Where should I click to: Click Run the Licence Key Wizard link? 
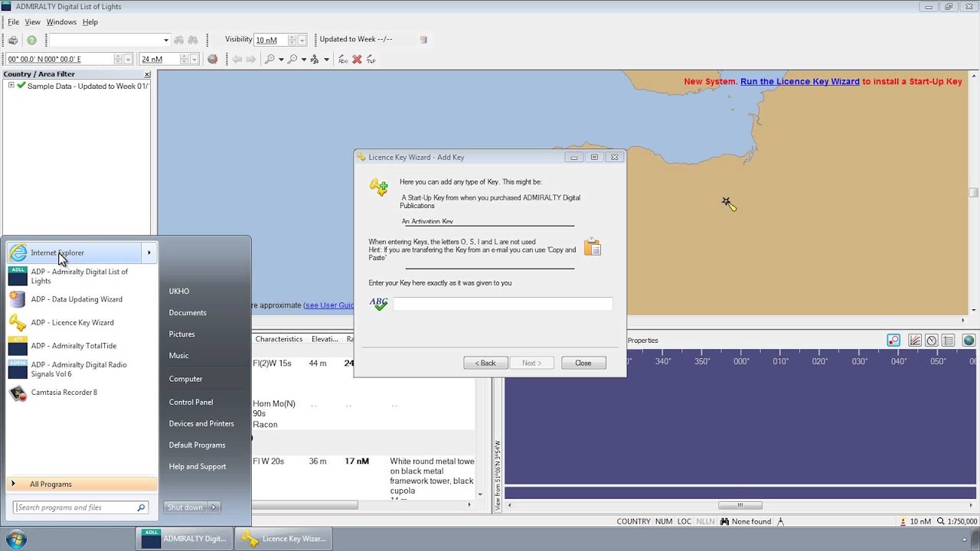pyautogui.click(x=799, y=81)
